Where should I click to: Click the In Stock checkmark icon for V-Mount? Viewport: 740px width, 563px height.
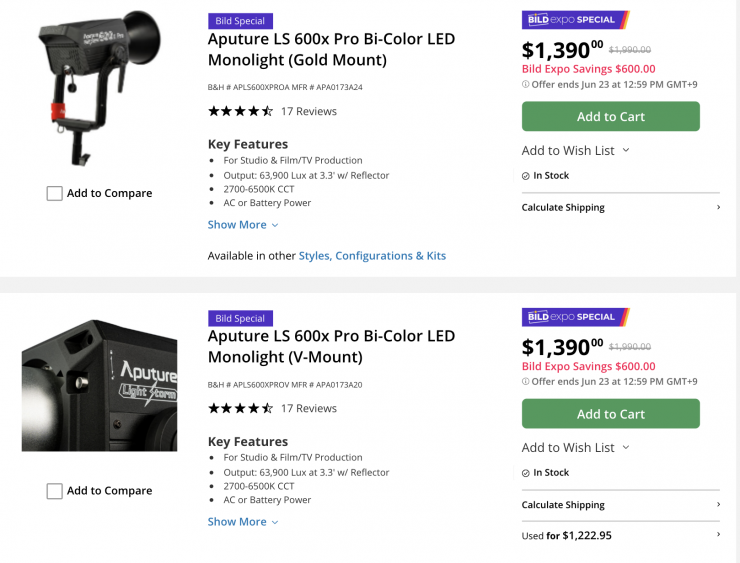[x=526, y=473]
